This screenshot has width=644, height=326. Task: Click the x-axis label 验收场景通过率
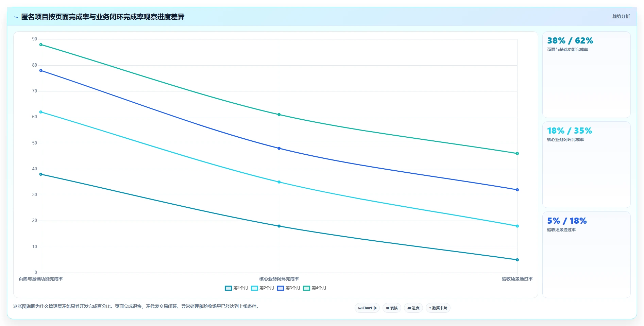point(517,279)
